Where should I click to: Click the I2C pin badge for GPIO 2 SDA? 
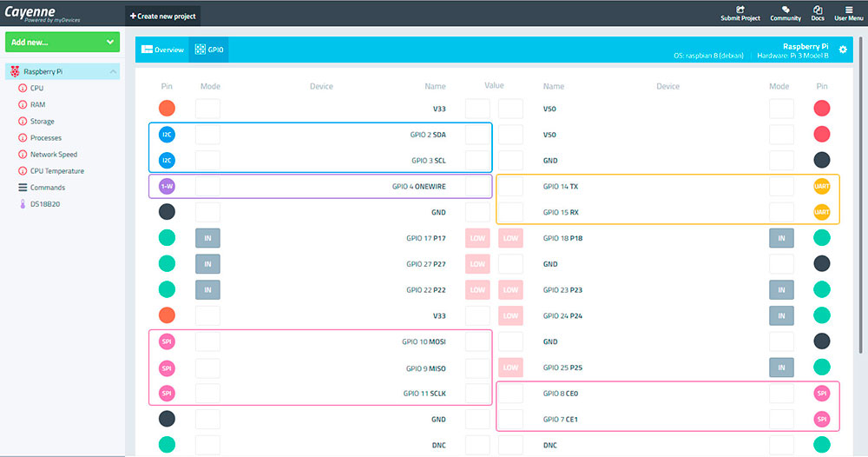click(168, 135)
